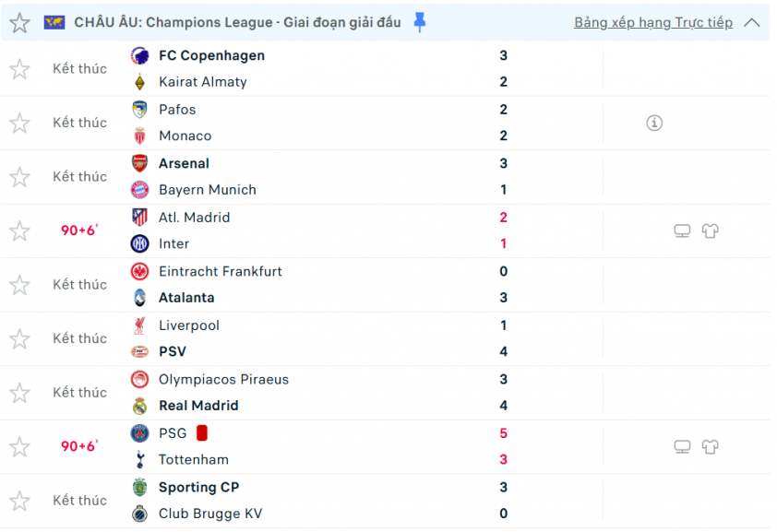777x532 pixels.
Task: Click the PSG red card icon
Action: (202, 433)
